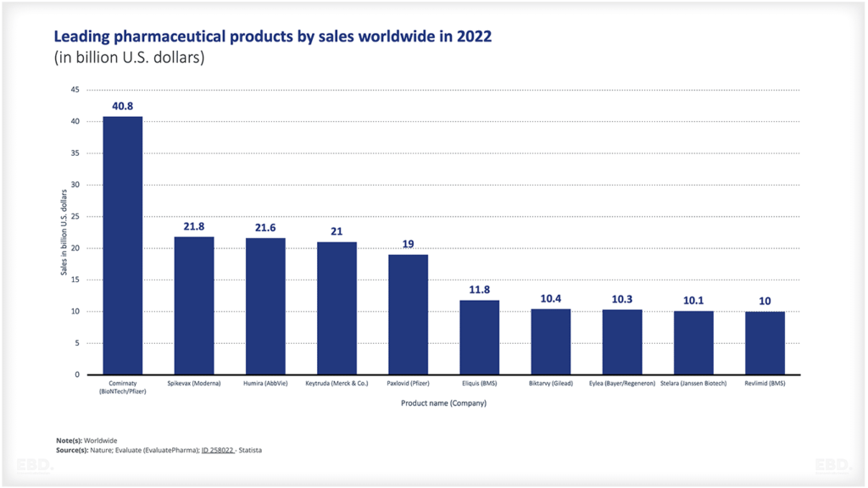The height and width of the screenshot is (488, 868).
Task: Click the Humira (AbbVie) bar
Action: [265, 306]
